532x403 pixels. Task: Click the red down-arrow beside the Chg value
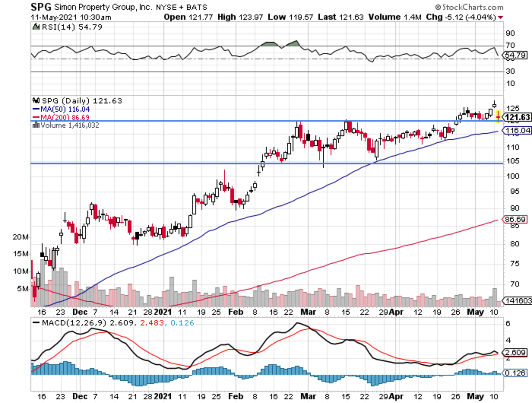[501, 17]
